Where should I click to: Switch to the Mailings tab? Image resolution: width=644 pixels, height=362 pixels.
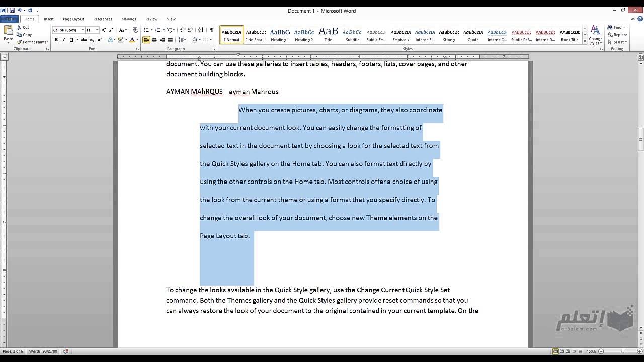pyautogui.click(x=129, y=19)
